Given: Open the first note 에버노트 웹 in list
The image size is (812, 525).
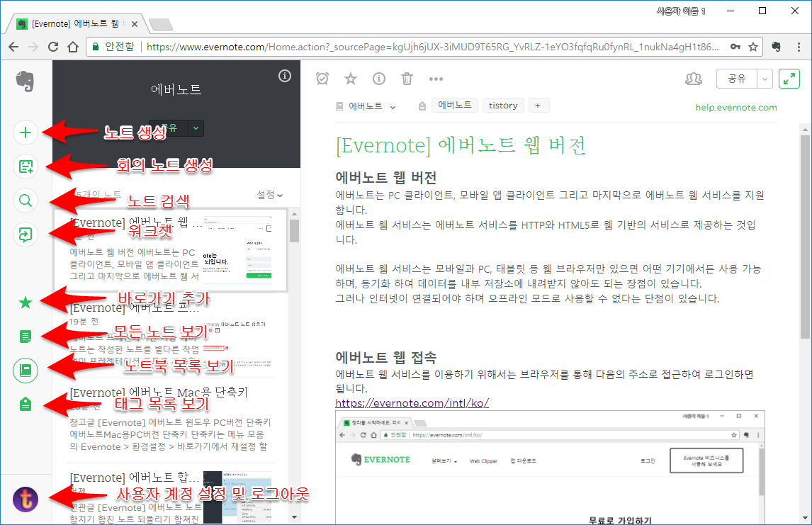Looking at the screenshot, I should [x=171, y=251].
